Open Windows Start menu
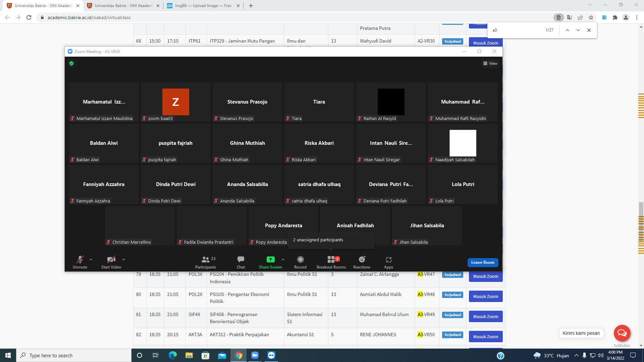The height and width of the screenshot is (362, 644). [x=8, y=355]
